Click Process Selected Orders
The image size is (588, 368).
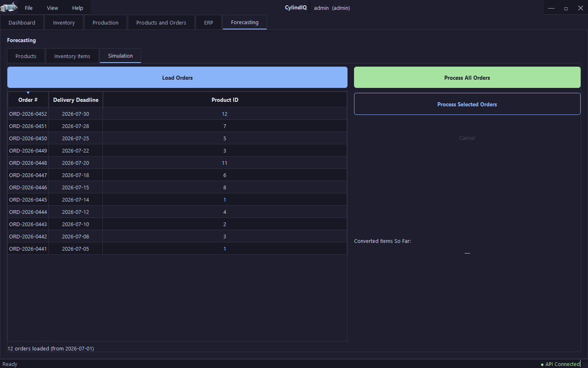pos(467,104)
